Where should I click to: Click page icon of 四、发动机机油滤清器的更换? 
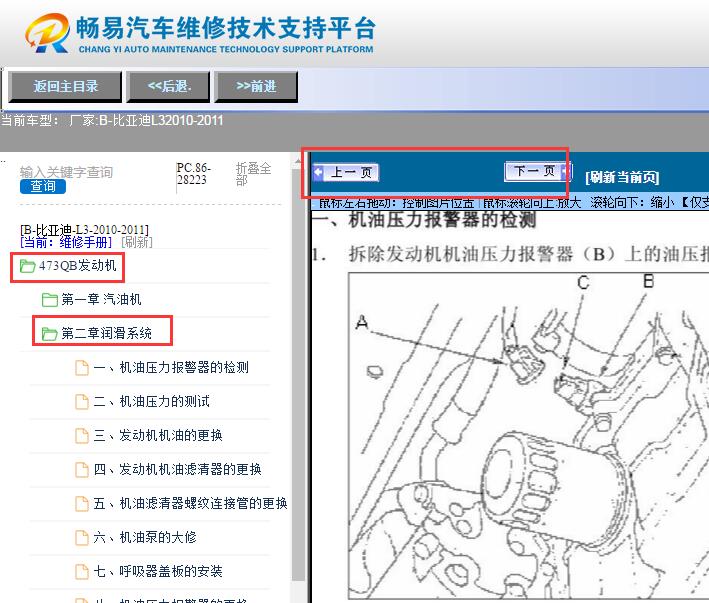click(x=82, y=469)
